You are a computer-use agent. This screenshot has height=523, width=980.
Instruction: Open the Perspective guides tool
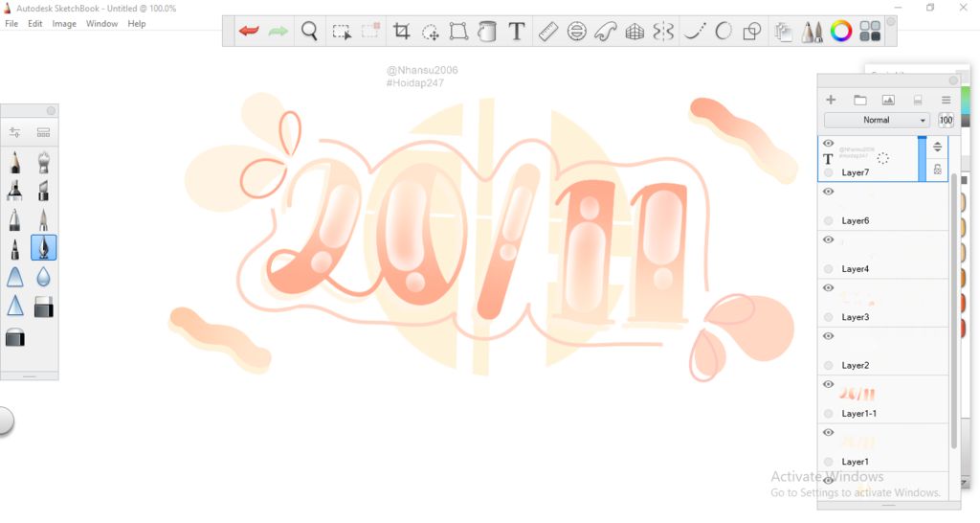tap(635, 31)
